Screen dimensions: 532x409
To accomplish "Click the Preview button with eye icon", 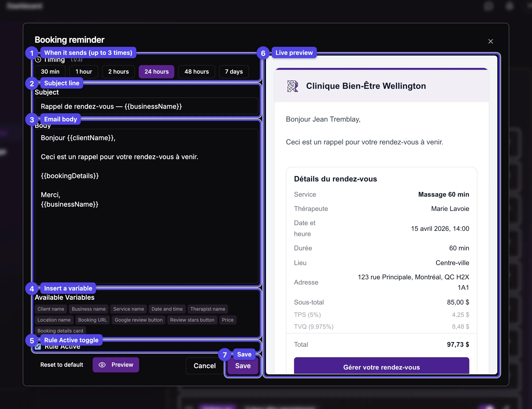I will [116, 365].
